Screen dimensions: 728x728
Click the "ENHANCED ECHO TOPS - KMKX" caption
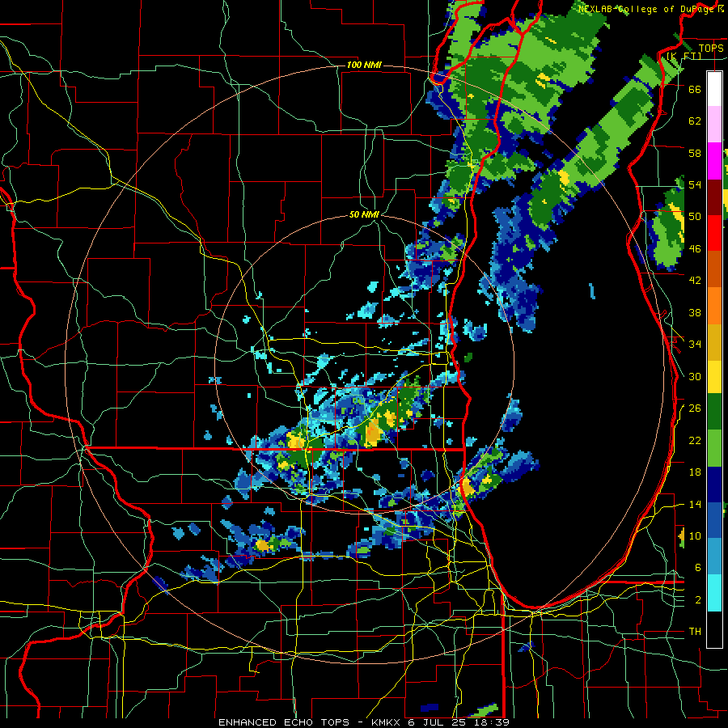(x=309, y=722)
